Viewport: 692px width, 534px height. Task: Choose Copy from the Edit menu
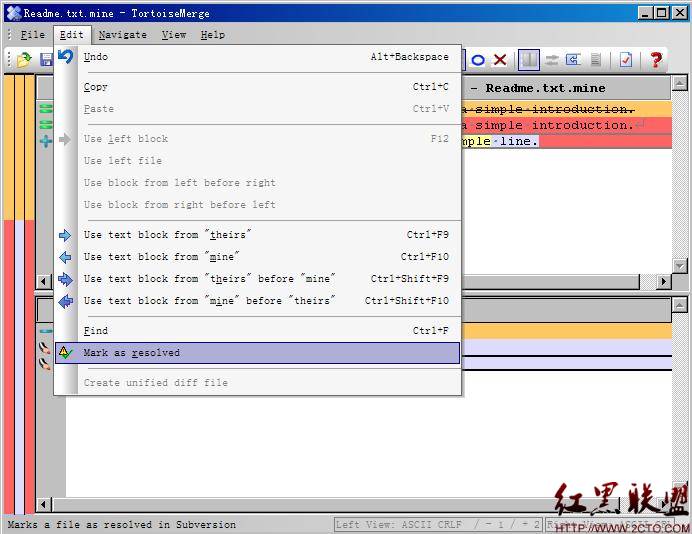coord(258,87)
